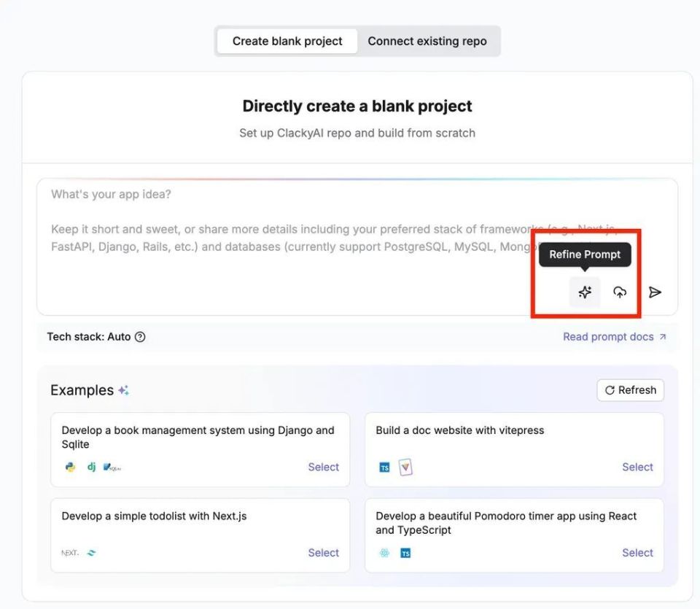The image size is (700, 609).
Task: Refresh the example prompts list
Action: coord(630,390)
